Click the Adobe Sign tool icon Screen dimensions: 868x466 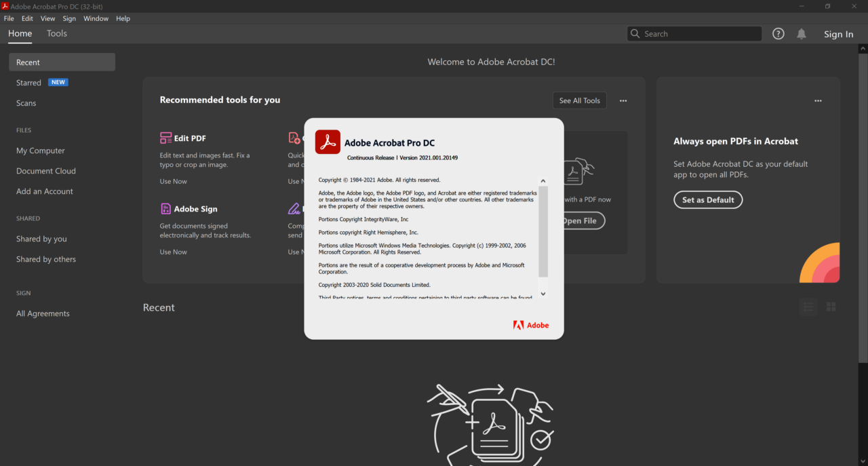pyautogui.click(x=166, y=209)
